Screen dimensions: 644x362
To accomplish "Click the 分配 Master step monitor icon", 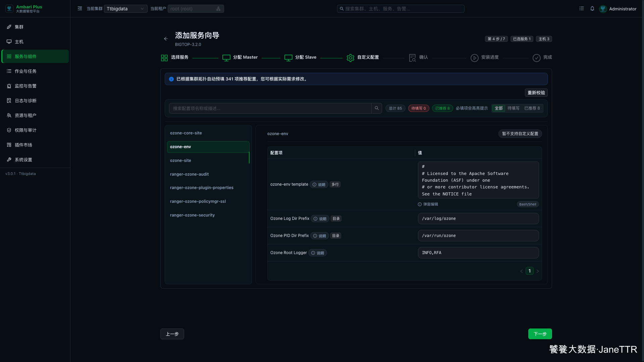I will click(x=226, y=58).
